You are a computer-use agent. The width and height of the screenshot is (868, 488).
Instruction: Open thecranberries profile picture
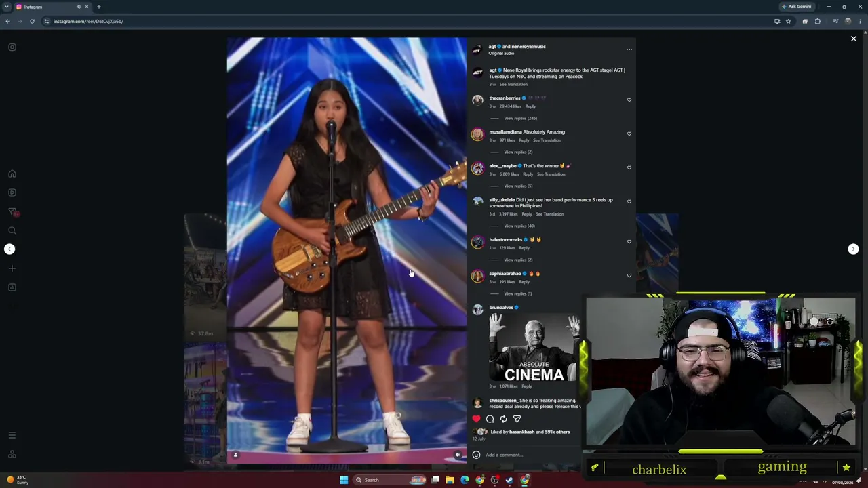[477, 100]
